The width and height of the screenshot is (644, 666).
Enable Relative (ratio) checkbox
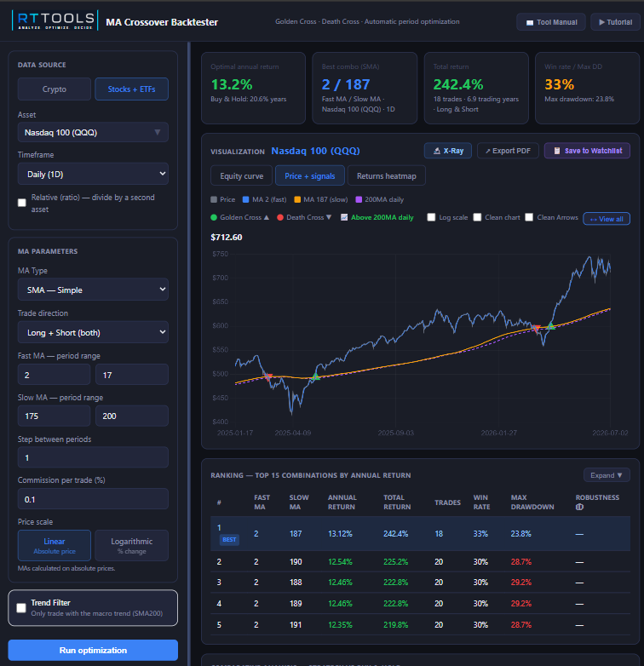(x=22, y=203)
